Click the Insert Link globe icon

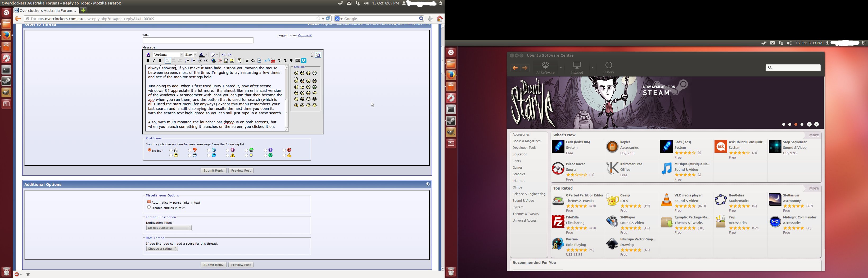tap(214, 61)
